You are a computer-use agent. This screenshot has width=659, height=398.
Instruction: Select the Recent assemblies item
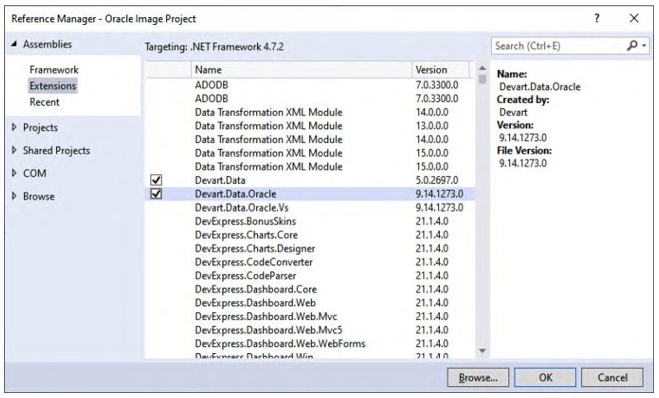click(44, 102)
